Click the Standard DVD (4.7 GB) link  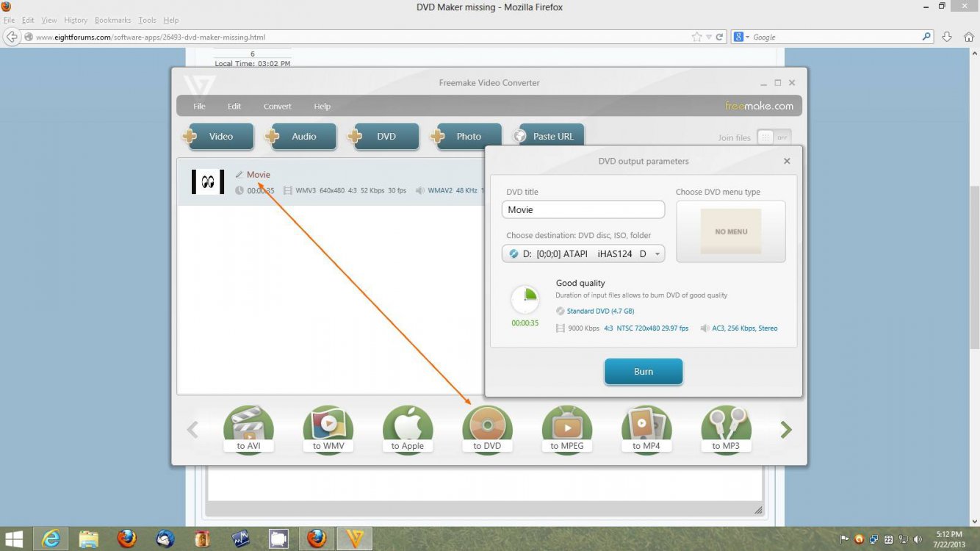pos(600,311)
